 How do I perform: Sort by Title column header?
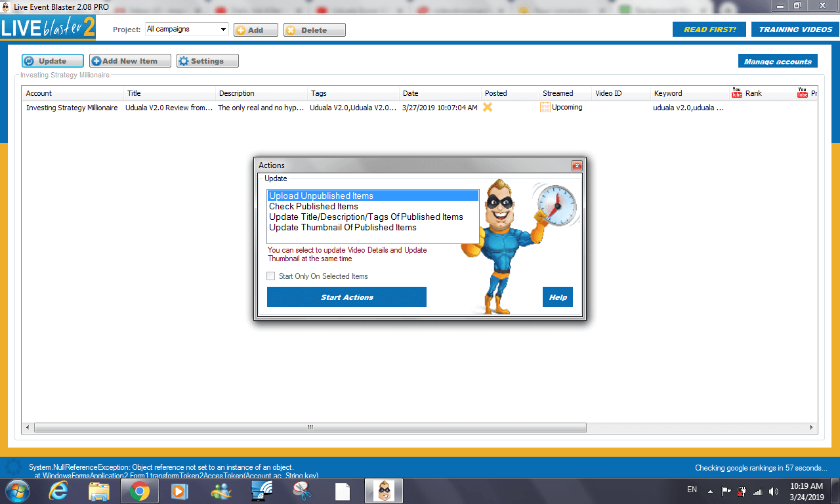pos(170,93)
